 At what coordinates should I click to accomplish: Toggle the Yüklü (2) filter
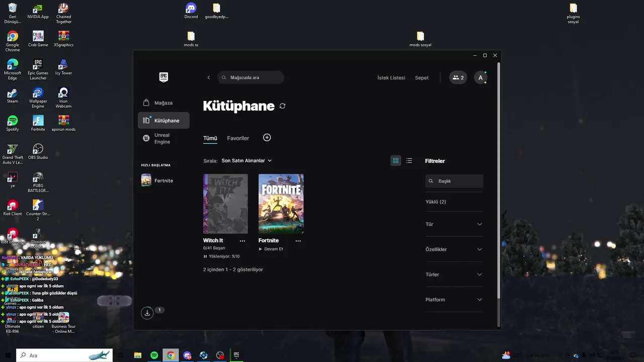(x=436, y=202)
